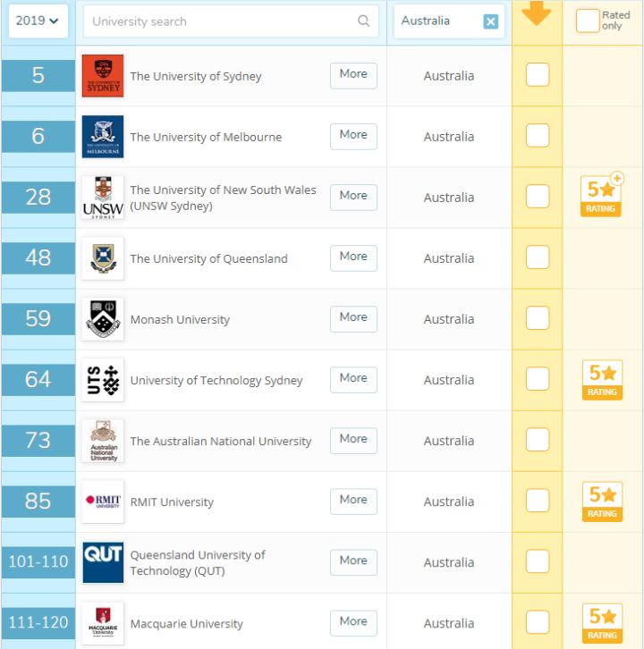
Task: Check compare box for University of Queensland
Action: (x=538, y=257)
